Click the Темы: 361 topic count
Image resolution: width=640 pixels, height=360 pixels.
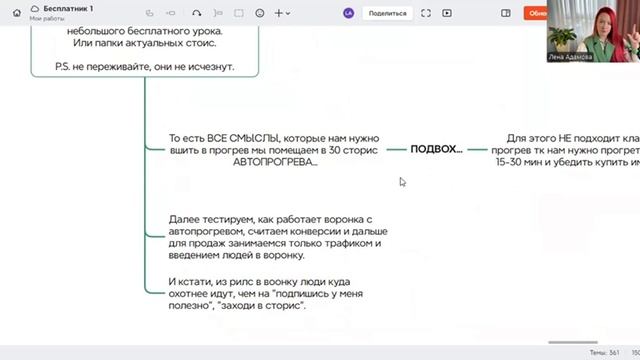[x=604, y=352]
